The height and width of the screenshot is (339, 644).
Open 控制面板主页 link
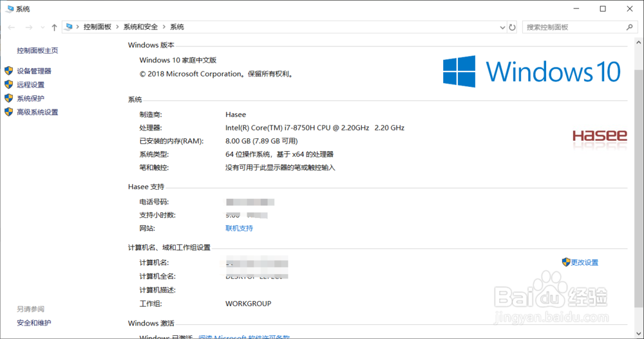coord(37,50)
